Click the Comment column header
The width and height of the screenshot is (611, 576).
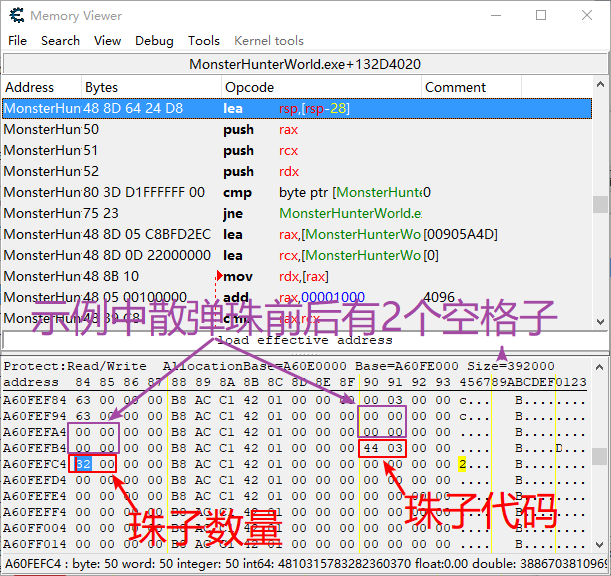tap(471, 87)
